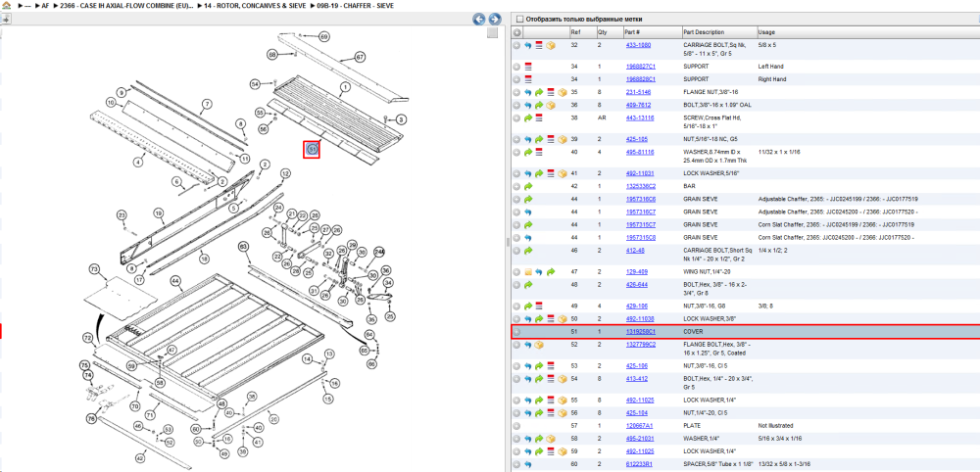The image size is (980, 472).
Task: Click the green arrow in row 231-5146
Action: coord(539,92)
